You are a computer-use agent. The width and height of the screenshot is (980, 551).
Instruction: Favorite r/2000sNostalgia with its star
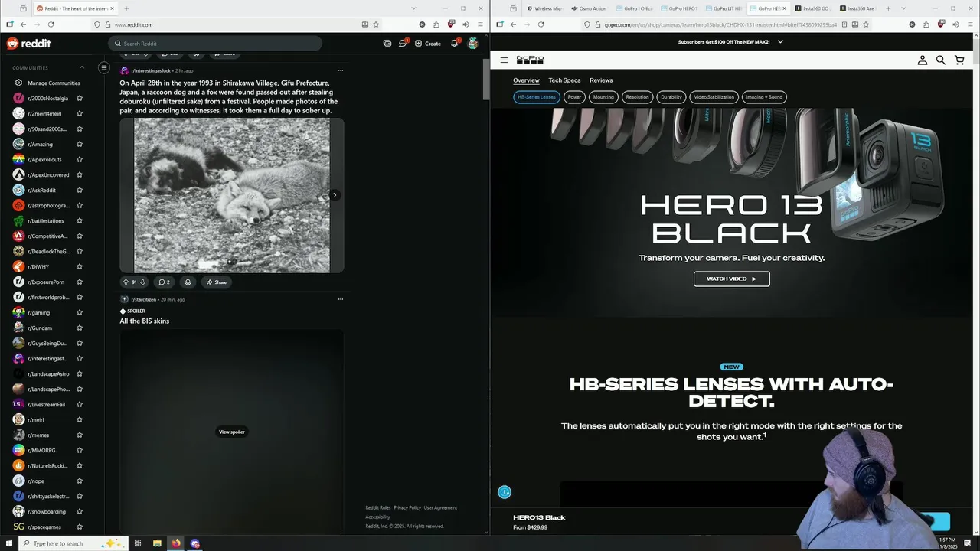[79, 98]
